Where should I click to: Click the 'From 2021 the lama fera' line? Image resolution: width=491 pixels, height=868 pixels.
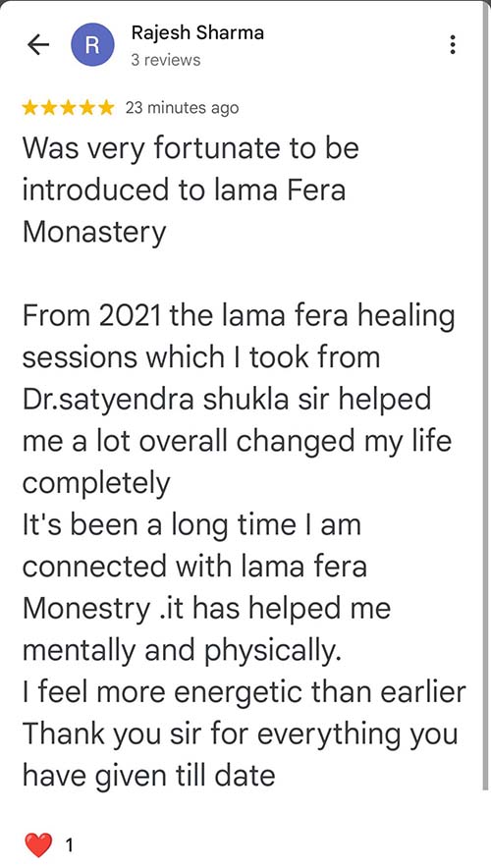(x=239, y=317)
